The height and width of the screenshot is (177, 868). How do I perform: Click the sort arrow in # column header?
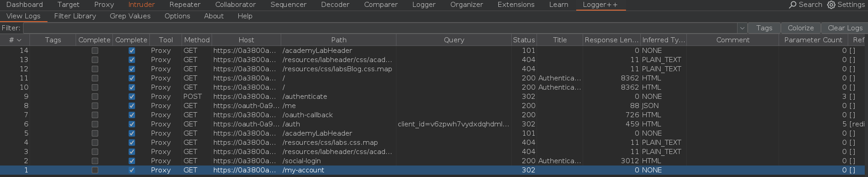[19, 40]
